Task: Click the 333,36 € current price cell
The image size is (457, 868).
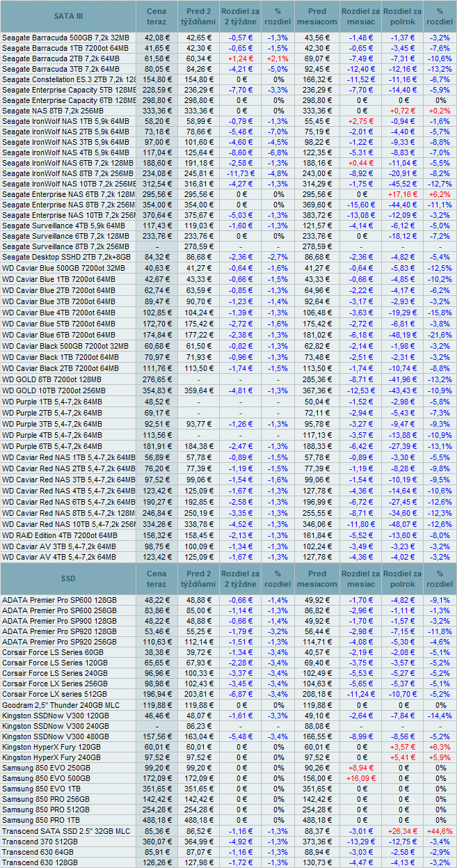Action: click(157, 111)
